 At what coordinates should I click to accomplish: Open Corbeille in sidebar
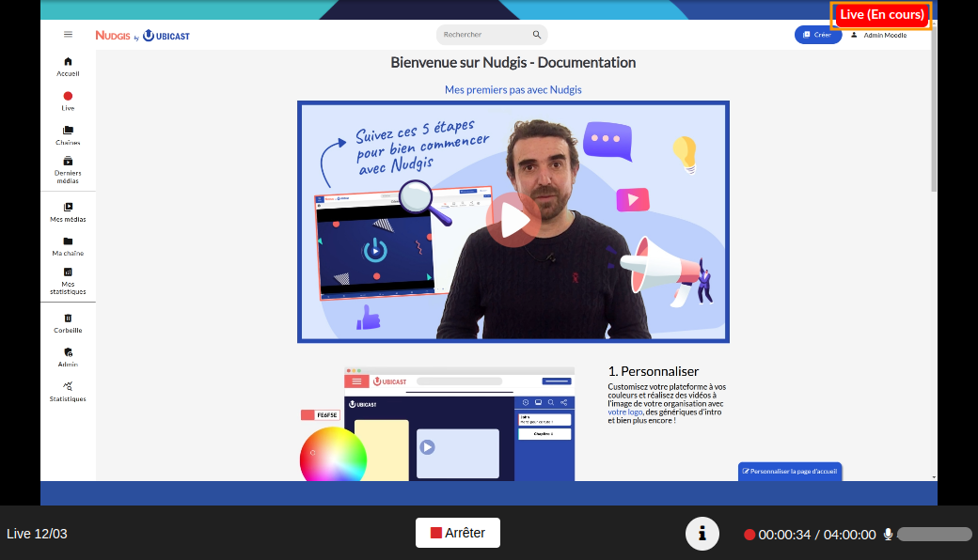pyautogui.click(x=68, y=323)
